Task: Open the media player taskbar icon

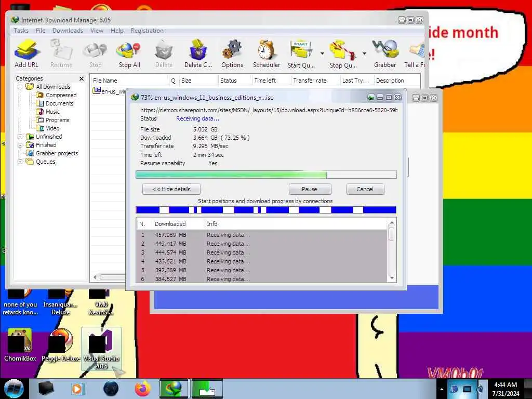Action: tap(77, 389)
